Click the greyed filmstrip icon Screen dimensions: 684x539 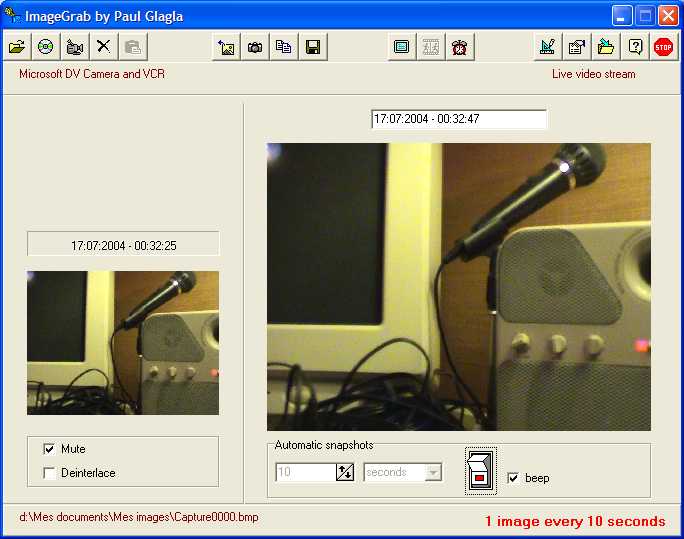431,46
